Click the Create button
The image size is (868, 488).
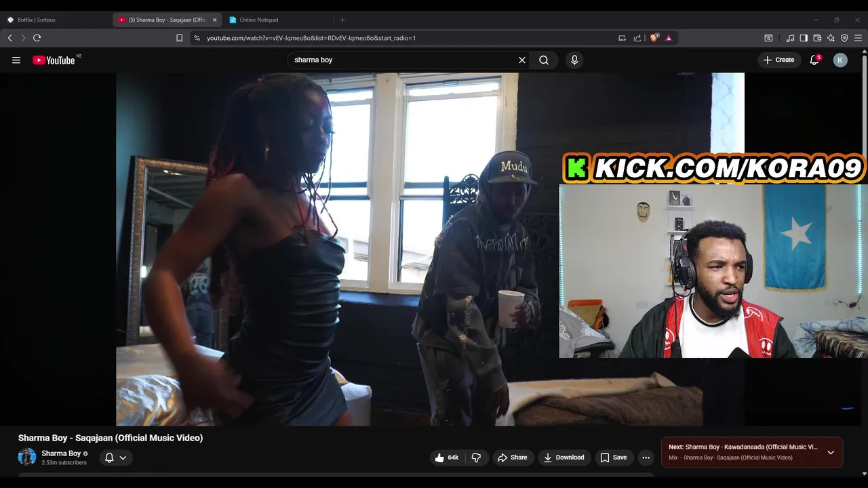point(778,60)
